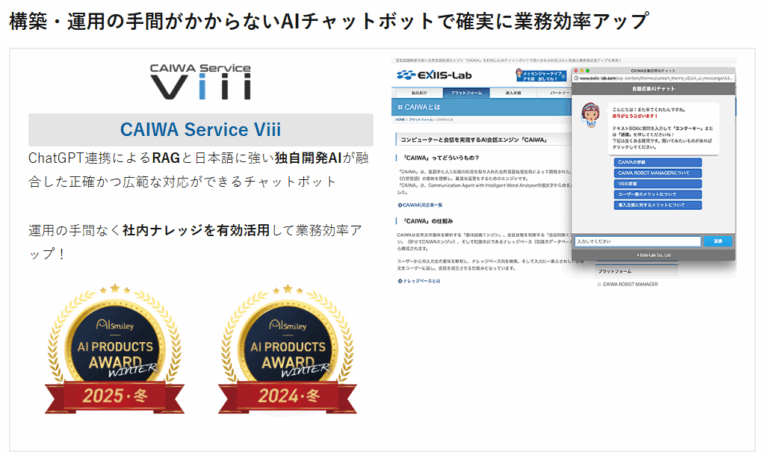Click the Exiis-Lab Co., Ltd chat footer
The width and height of the screenshot is (768, 458).
click(653, 255)
